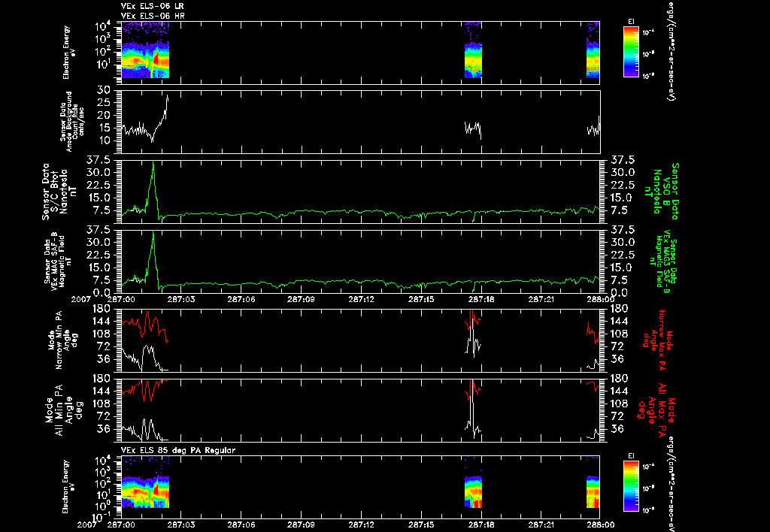The width and height of the screenshot is (770, 532).
Task: Click the 'EI' label above the bottom color bar
Action: (x=631, y=456)
